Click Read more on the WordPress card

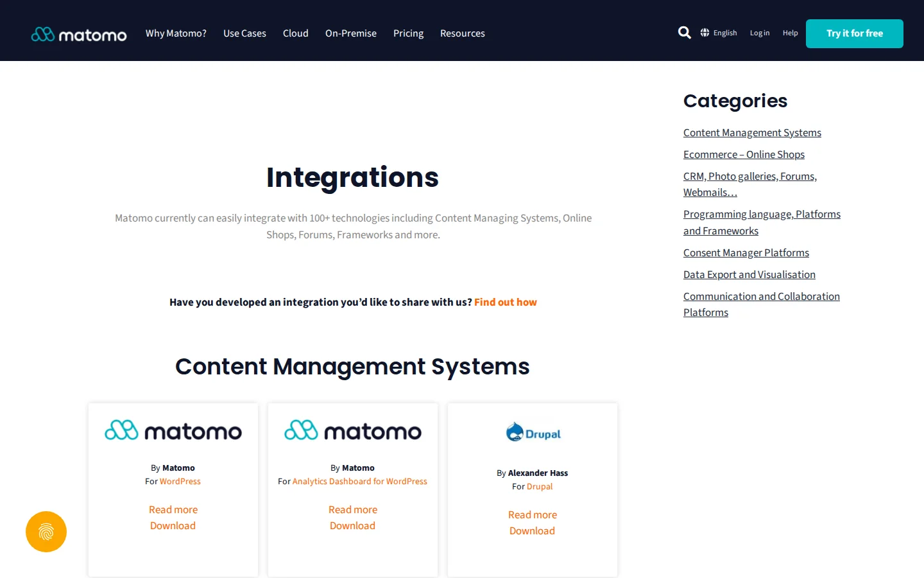point(173,509)
